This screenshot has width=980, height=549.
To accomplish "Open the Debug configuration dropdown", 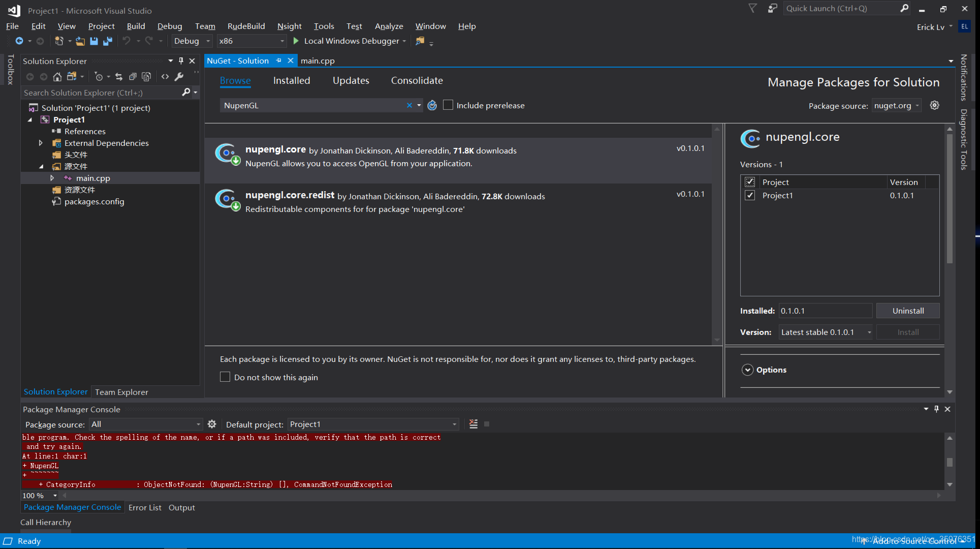I will point(192,41).
